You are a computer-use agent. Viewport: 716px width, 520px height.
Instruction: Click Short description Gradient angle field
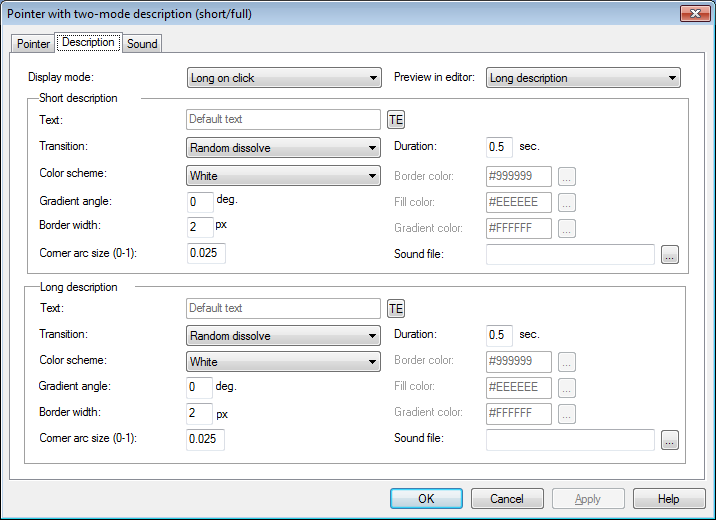(200, 201)
